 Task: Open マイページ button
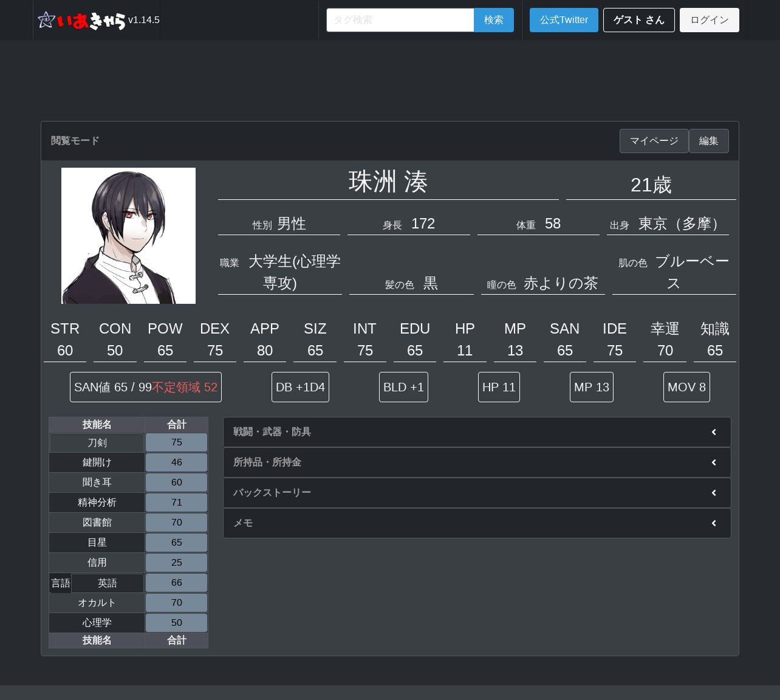click(x=654, y=141)
